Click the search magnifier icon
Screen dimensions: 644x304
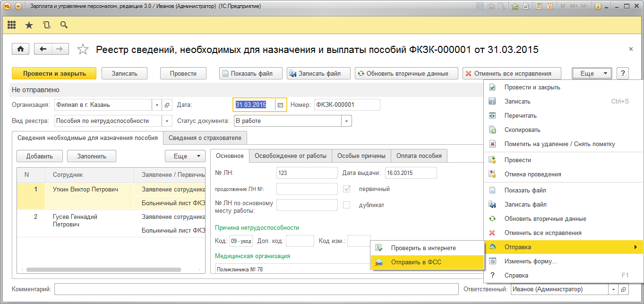click(x=64, y=25)
